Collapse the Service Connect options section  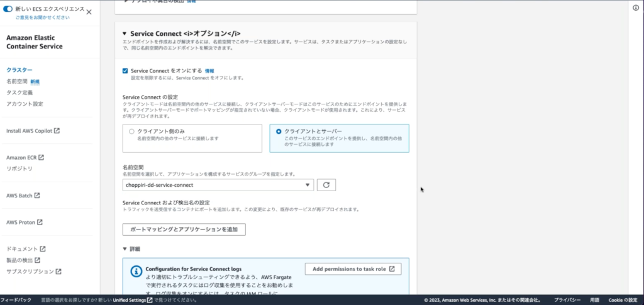coord(125,34)
